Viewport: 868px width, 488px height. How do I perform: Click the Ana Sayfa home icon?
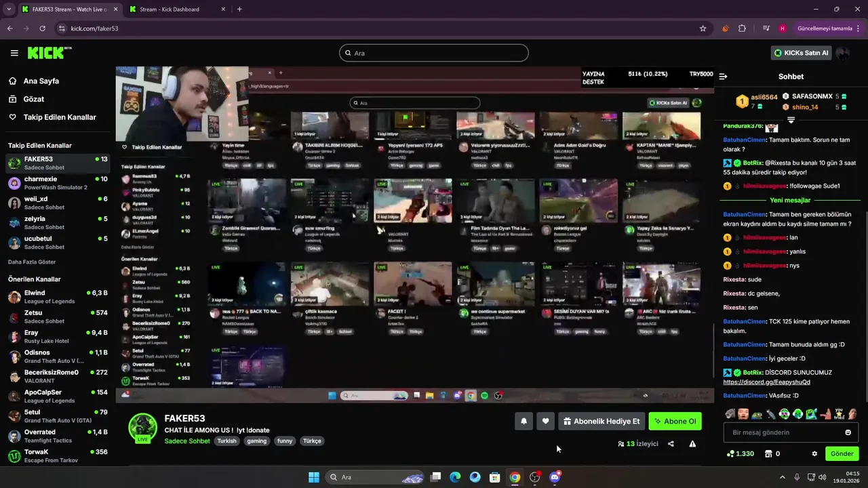(13, 81)
